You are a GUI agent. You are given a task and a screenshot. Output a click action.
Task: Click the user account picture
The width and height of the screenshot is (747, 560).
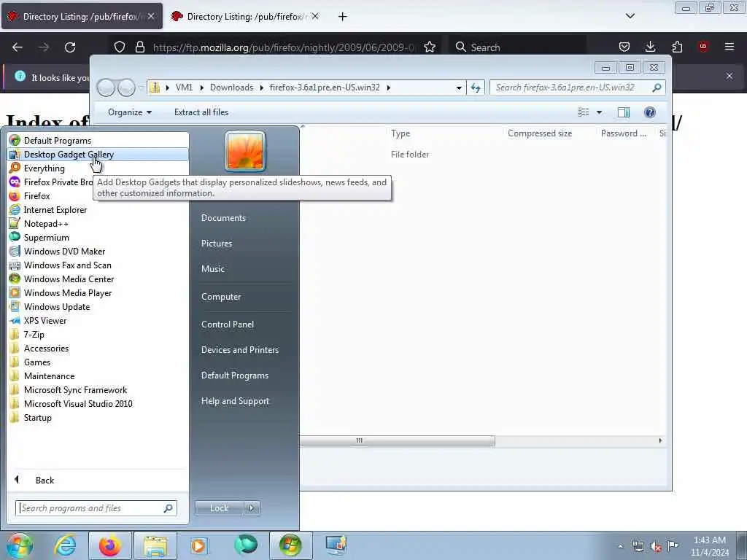pyautogui.click(x=245, y=152)
